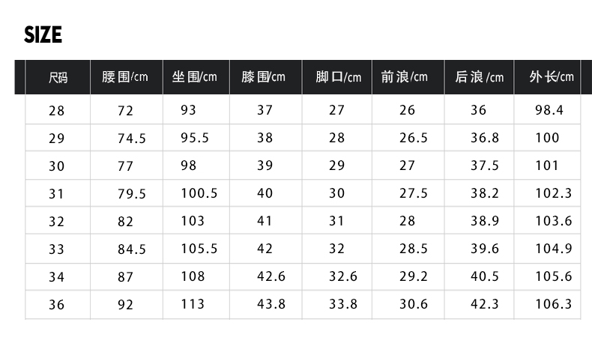Click the 膝围/cm header cell
Viewport: 592px width, 364px height.
pyautogui.click(x=266, y=77)
